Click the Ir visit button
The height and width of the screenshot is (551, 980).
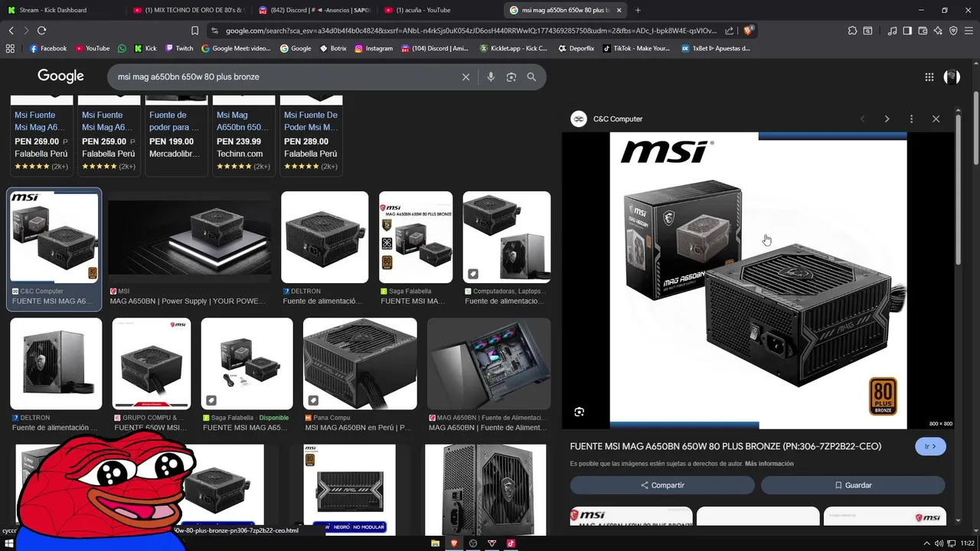coord(930,446)
